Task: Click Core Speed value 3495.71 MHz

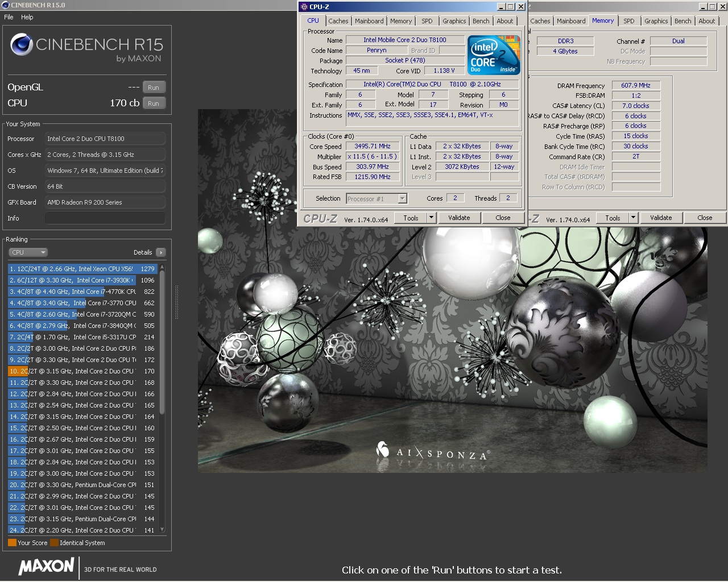Action: tap(373, 147)
